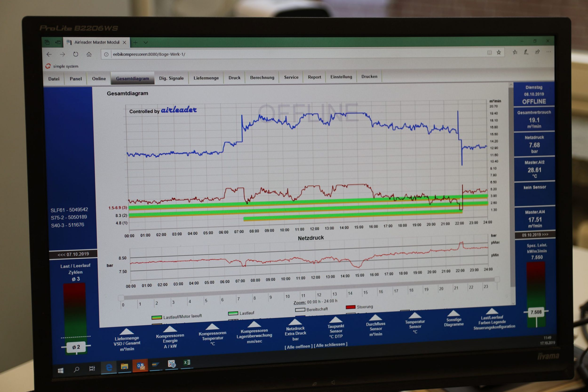Screen dimensions: 588x392
Task: Open the Liefermenge tab
Action: pyautogui.click(x=206, y=78)
